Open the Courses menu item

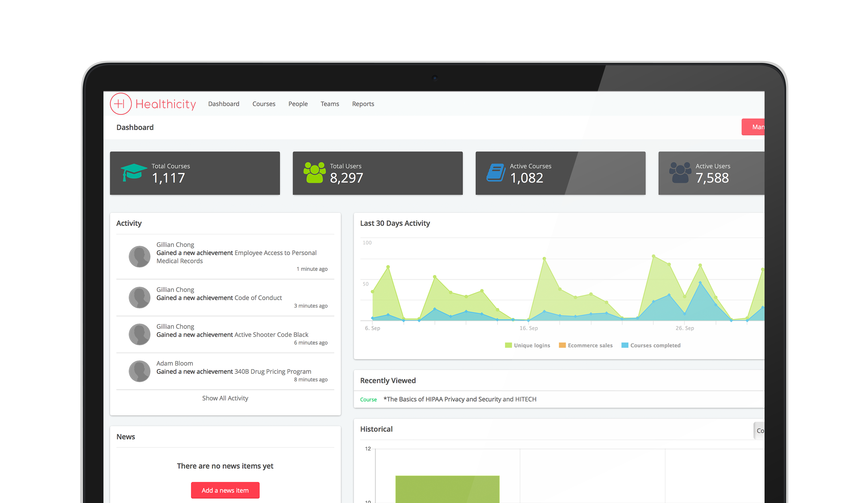(263, 104)
